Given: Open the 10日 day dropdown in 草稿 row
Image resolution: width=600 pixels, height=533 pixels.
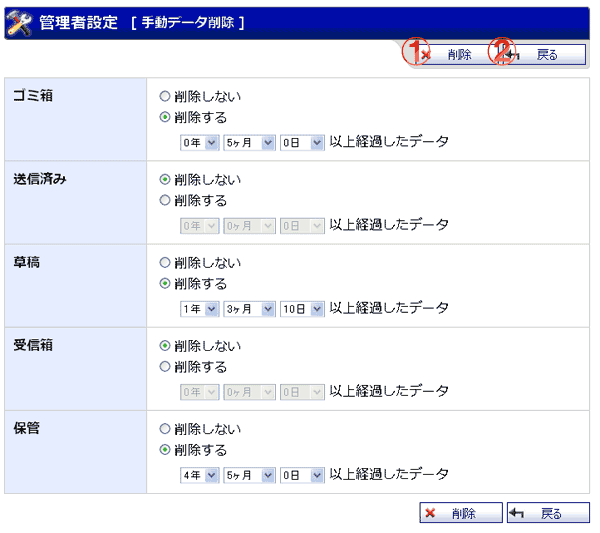Looking at the screenshot, I should (x=302, y=309).
